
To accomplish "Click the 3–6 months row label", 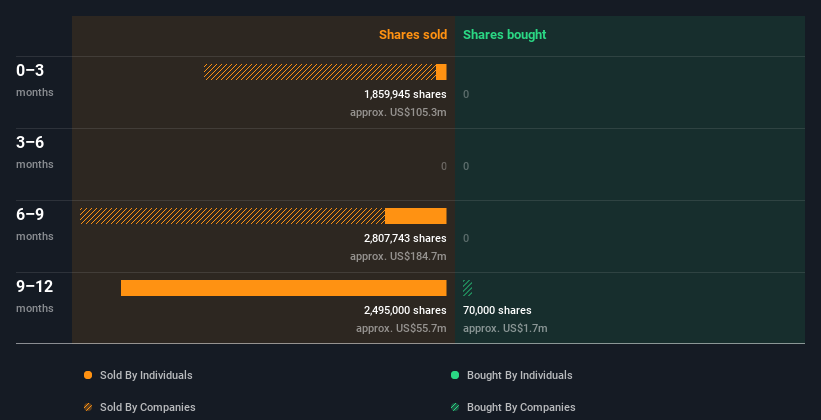I will point(31,143).
